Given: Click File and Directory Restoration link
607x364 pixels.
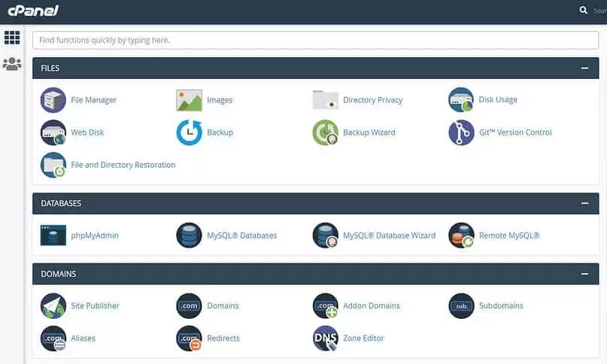Looking at the screenshot, I should click(123, 165).
